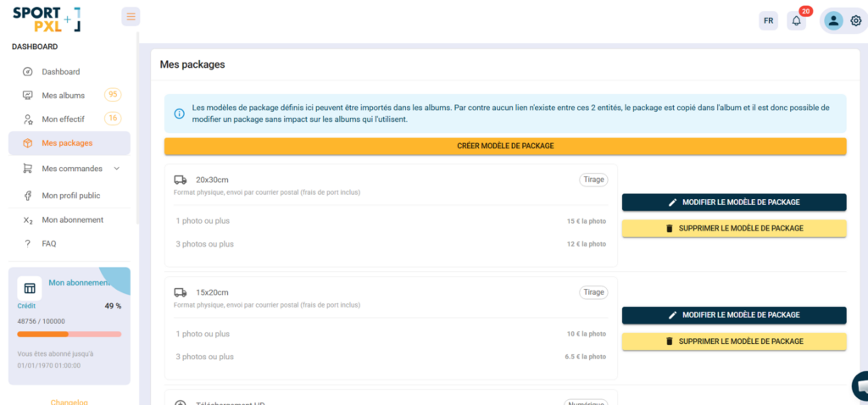Open Mon profil public in the sidebar
This screenshot has height=405, width=868.
[70, 196]
